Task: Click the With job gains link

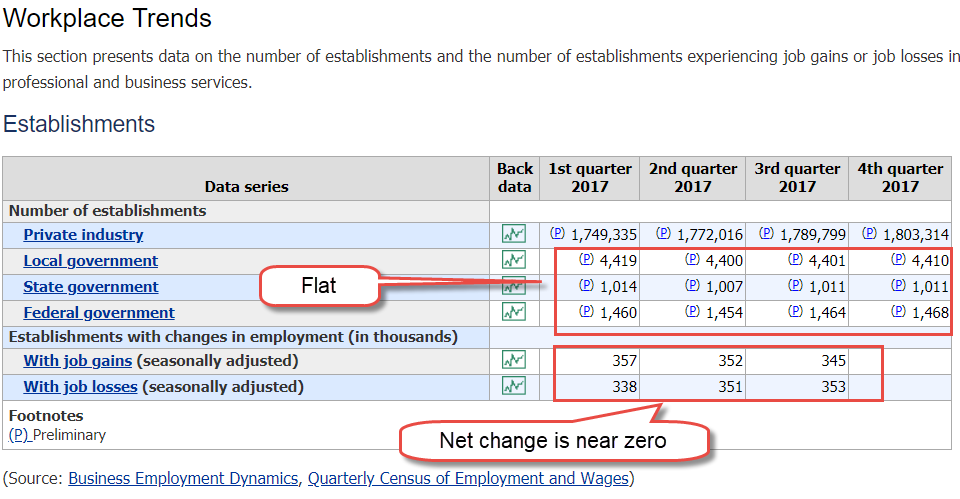Action: click(x=77, y=360)
